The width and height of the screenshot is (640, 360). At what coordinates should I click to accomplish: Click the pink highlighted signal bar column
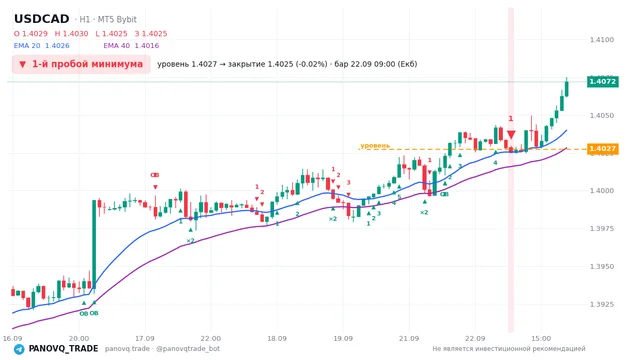pos(511,170)
